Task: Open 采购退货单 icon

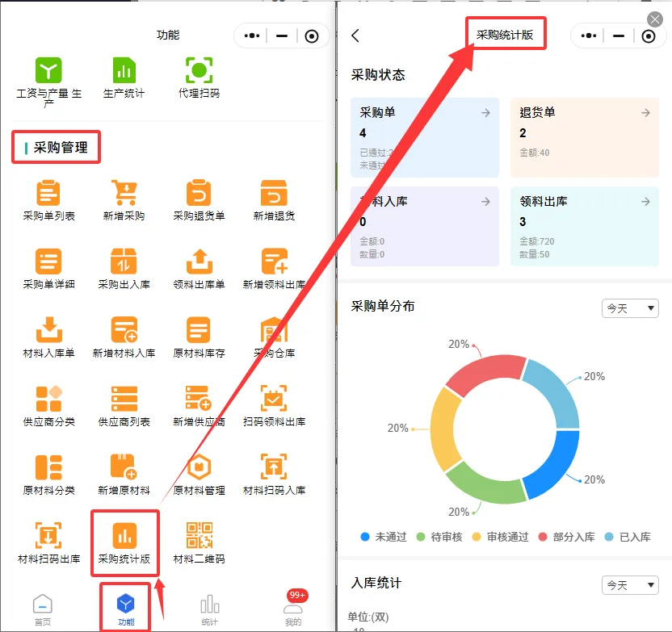Action: (199, 195)
